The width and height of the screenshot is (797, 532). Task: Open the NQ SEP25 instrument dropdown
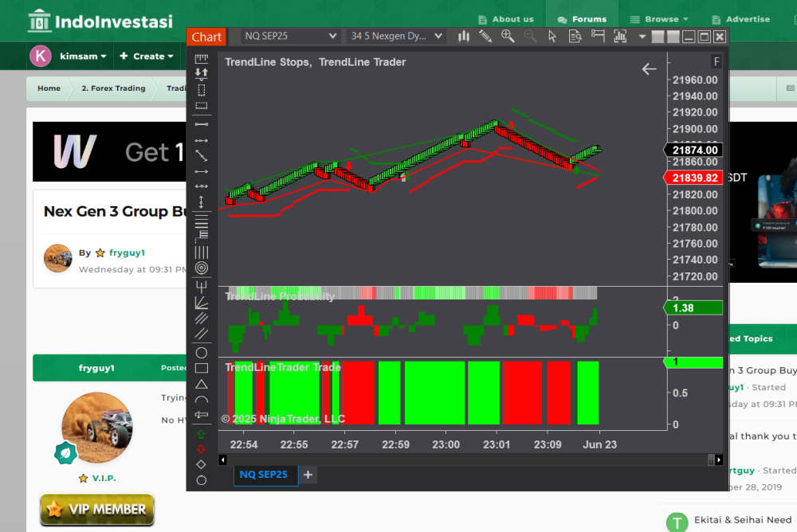(x=290, y=37)
